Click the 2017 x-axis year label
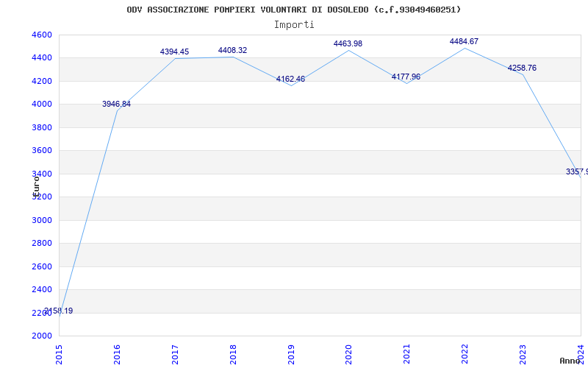The image size is (588, 368). (x=175, y=354)
